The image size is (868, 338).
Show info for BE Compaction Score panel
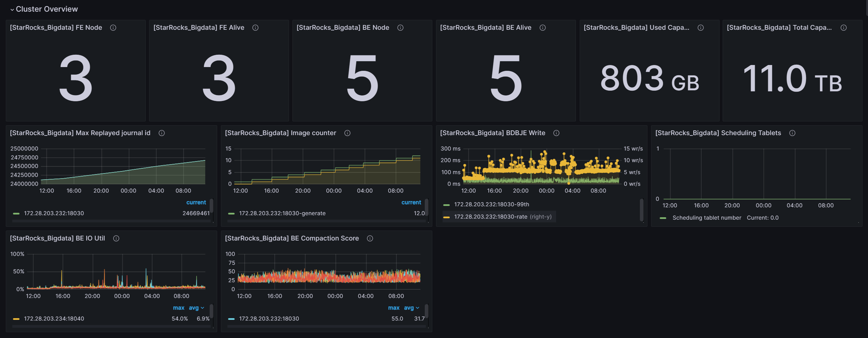tap(370, 238)
